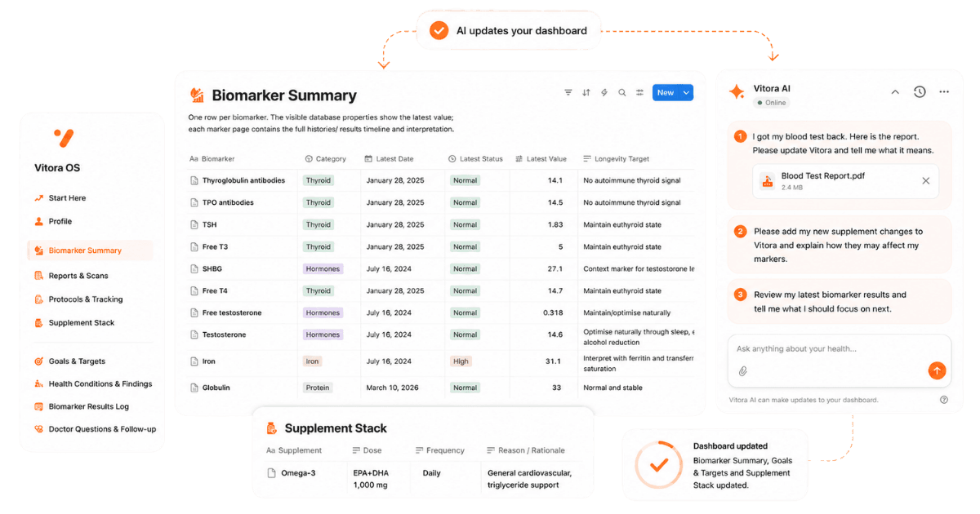Viewport: 980px width, 514px height.
Task: Click the Supplement Stack title icon
Action: [272, 428]
